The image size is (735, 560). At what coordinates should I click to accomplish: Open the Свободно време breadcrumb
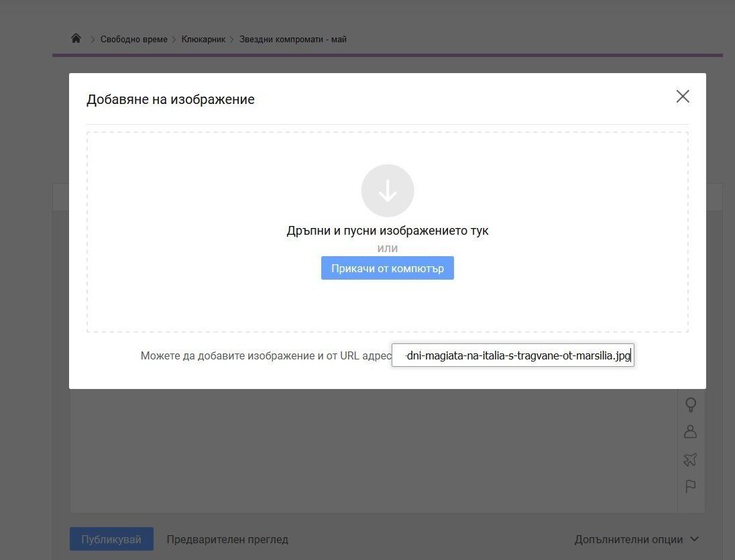[x=133, y=40]
